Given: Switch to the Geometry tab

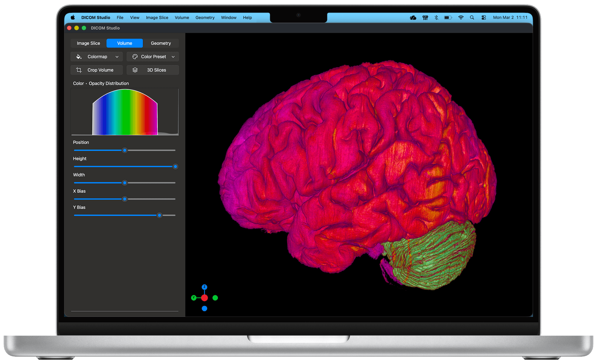Looking at the screenshot, I should pyautogui.click(x=161, y=43).
